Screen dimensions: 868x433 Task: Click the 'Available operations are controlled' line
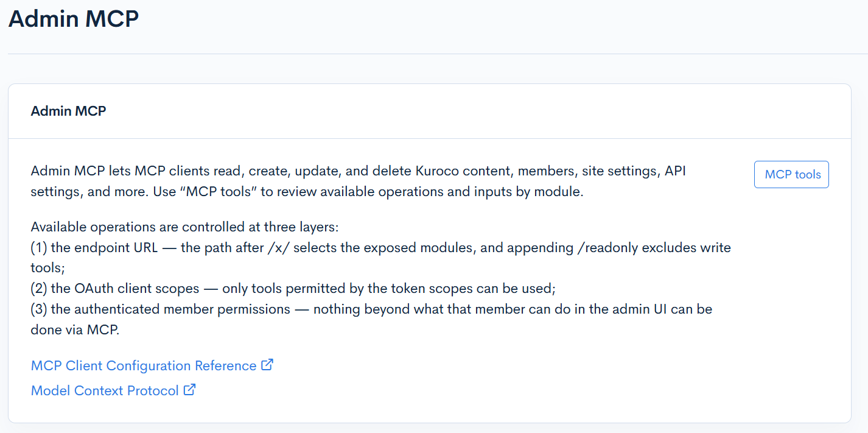[x=184, y=227]
